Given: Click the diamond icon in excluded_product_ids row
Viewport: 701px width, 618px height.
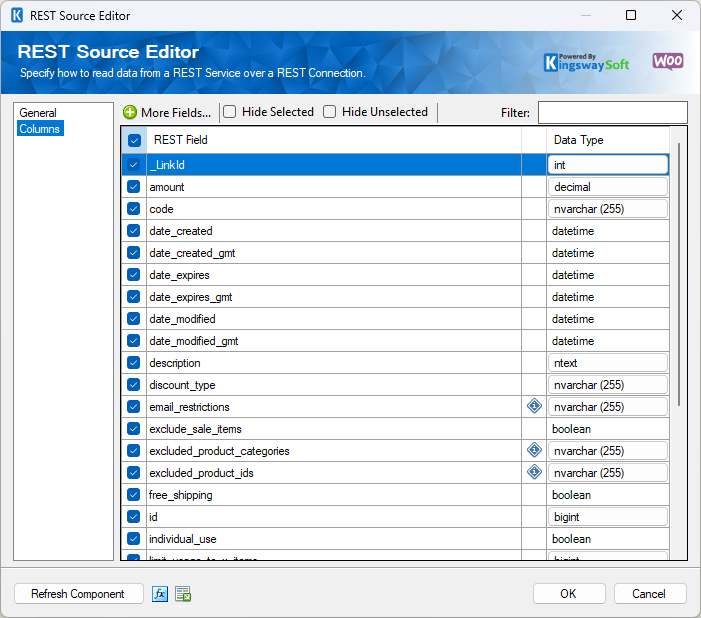Looking at the screenshot, I should tap(534, 472).
